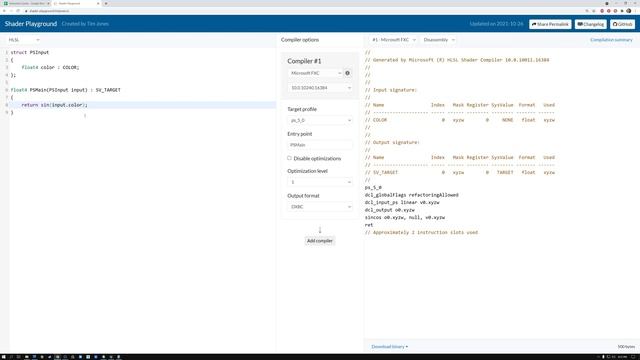Screen dimensions: 640x360
Task: Open the browser profile avatar
Action: click(x=629, y=11)
